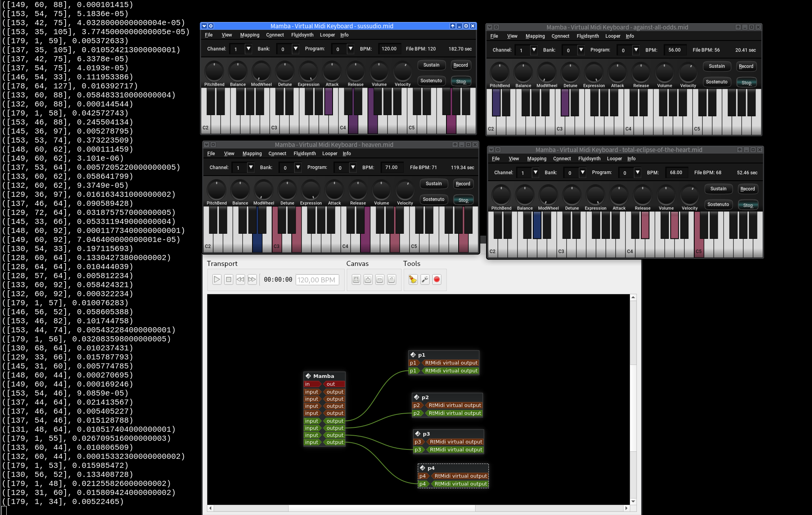Screen dimensions: 812x515
Task: Toggle Record in against-all-odds.mid keyboard
Action: pyautogui.click(x=746, y=66)
